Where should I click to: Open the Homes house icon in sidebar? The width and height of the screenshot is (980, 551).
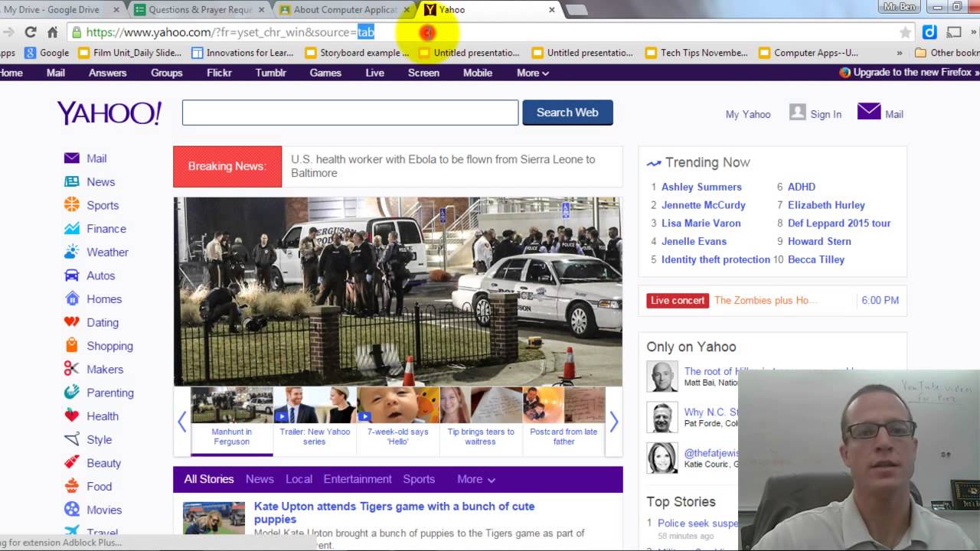[x=72, y=298]
